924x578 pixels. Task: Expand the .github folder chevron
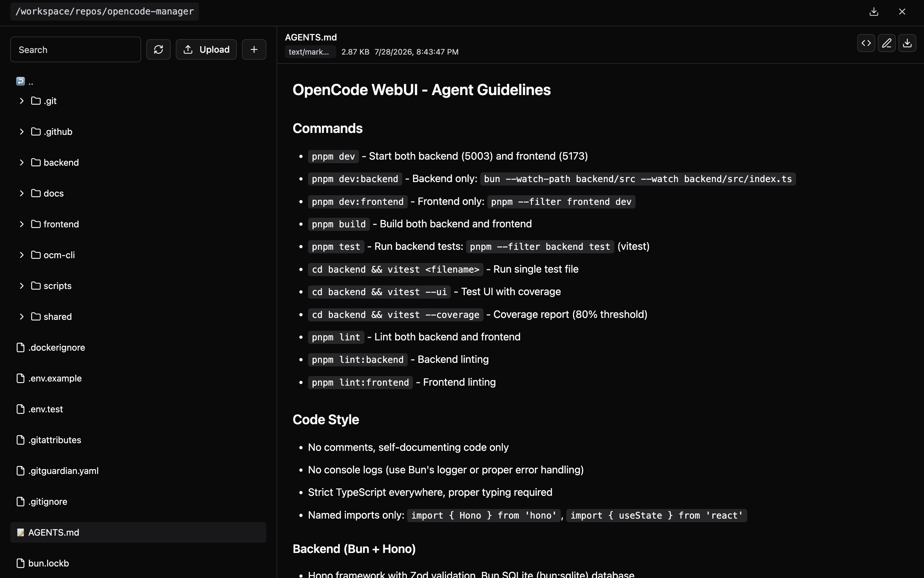[x=22, y=132]
